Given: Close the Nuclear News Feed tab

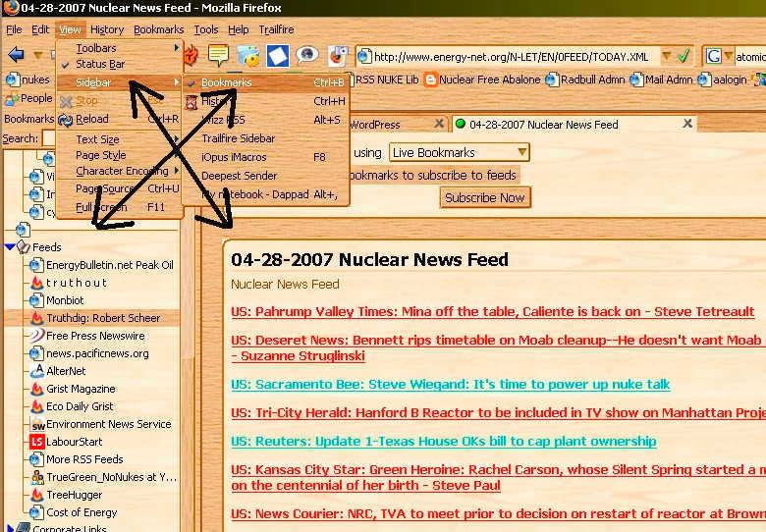Looking at the screenshot, I should pyautogui.click(x=687, y=124).
